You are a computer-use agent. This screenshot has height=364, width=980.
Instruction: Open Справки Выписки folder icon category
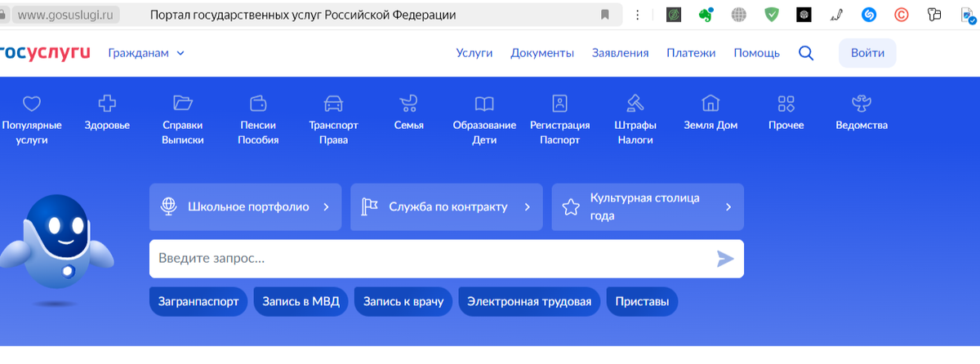tap(183, 120)
